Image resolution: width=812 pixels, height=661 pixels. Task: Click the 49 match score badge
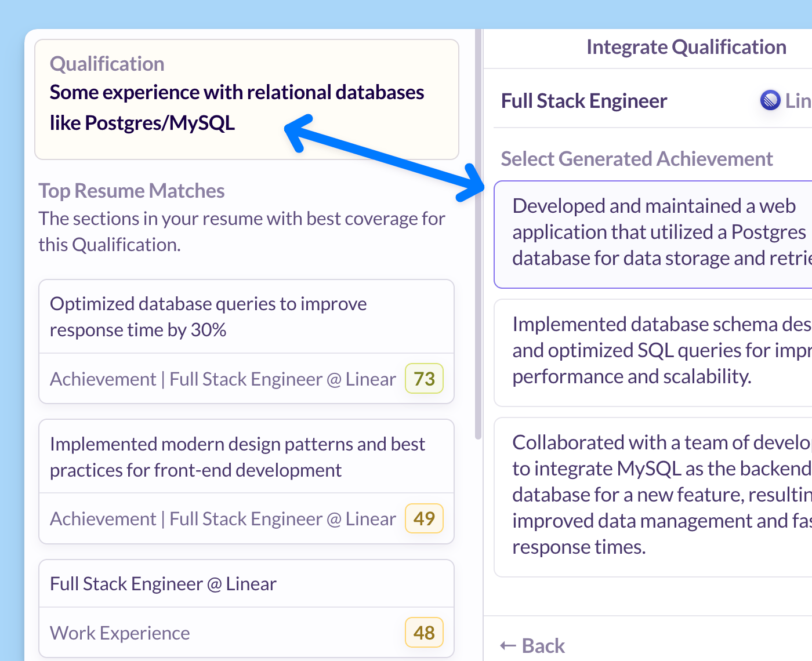pyautogui.click(x=424, y=518)
